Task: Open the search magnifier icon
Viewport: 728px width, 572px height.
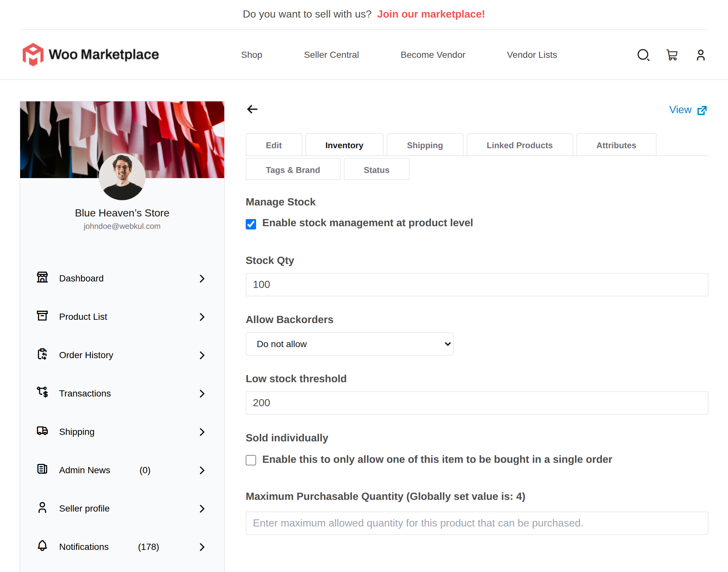Action: tap(643, 55)
